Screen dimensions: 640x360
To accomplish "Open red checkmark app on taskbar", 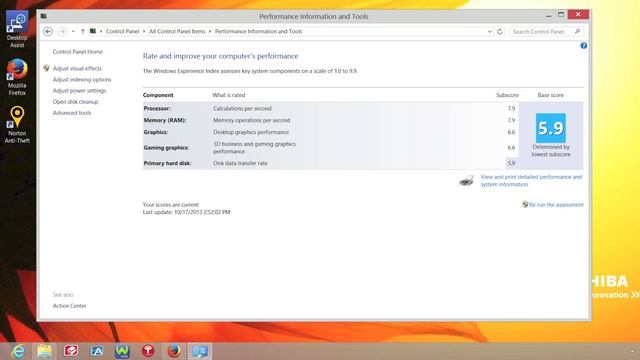I will coord(70,351).
